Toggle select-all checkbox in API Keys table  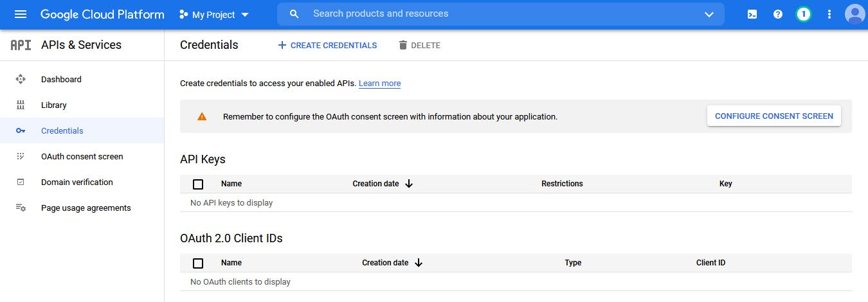tap(198, 184)
